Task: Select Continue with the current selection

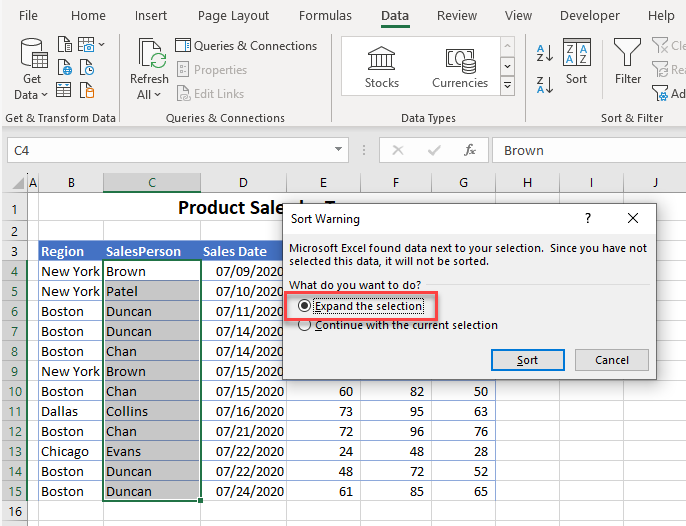Action: (x=304, y=325)
